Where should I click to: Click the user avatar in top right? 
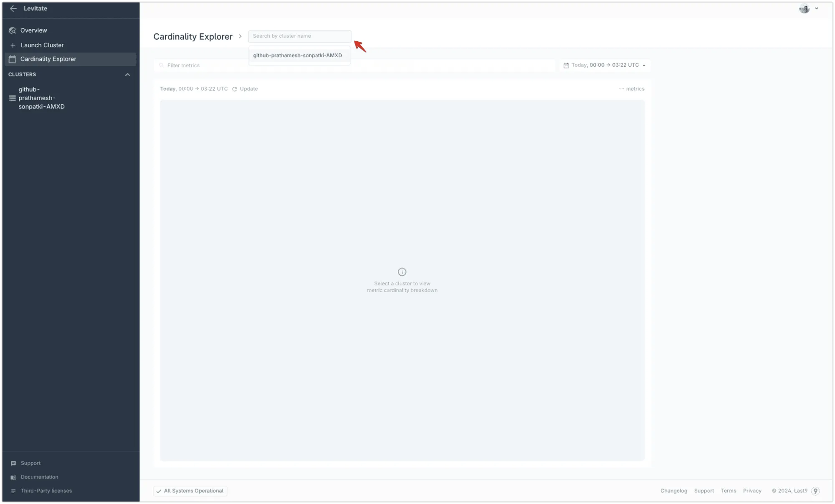click(804, 9)
